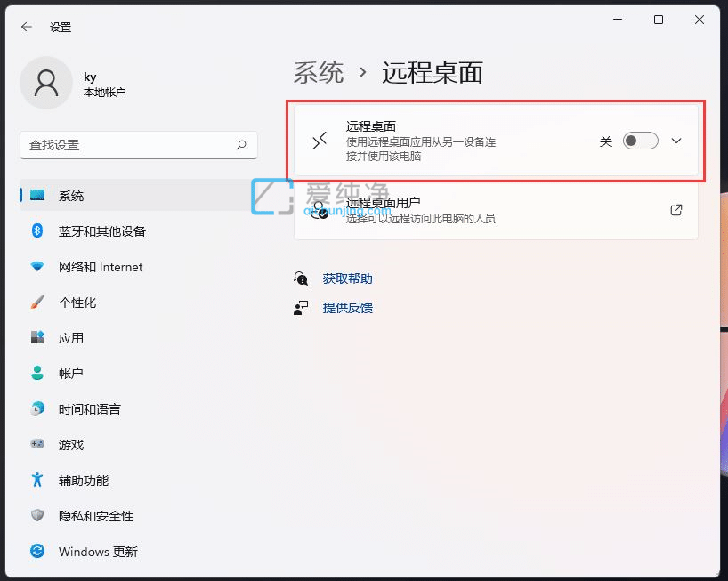Screen dimensions: 728x581
Task: Click the 远程桌面用户 person icon
Action: point(320,210)
